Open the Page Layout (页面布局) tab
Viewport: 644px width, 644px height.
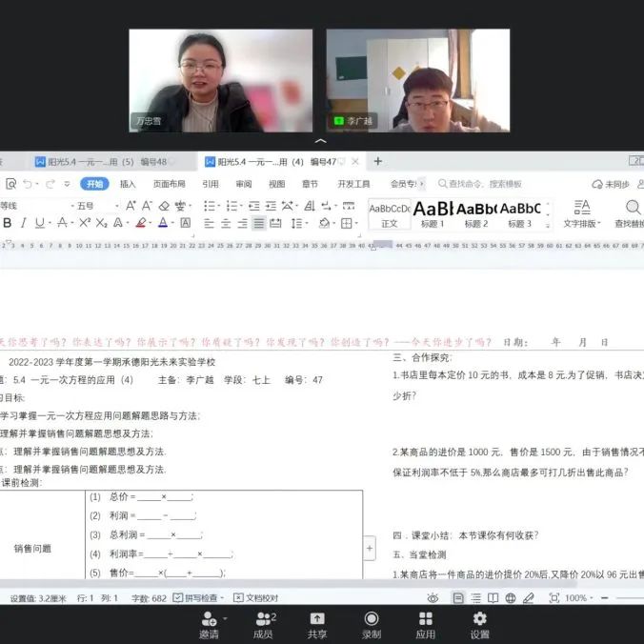[x=169, y=184]
